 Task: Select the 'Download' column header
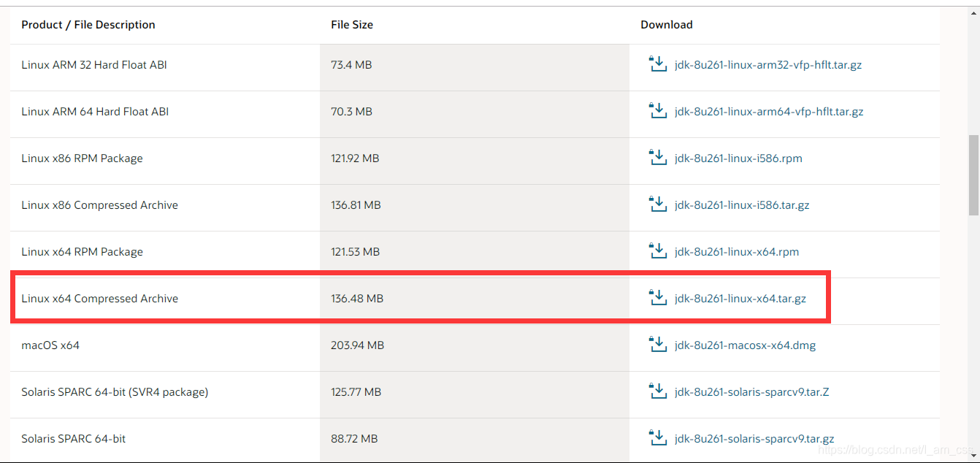click(x=667, y=25)
